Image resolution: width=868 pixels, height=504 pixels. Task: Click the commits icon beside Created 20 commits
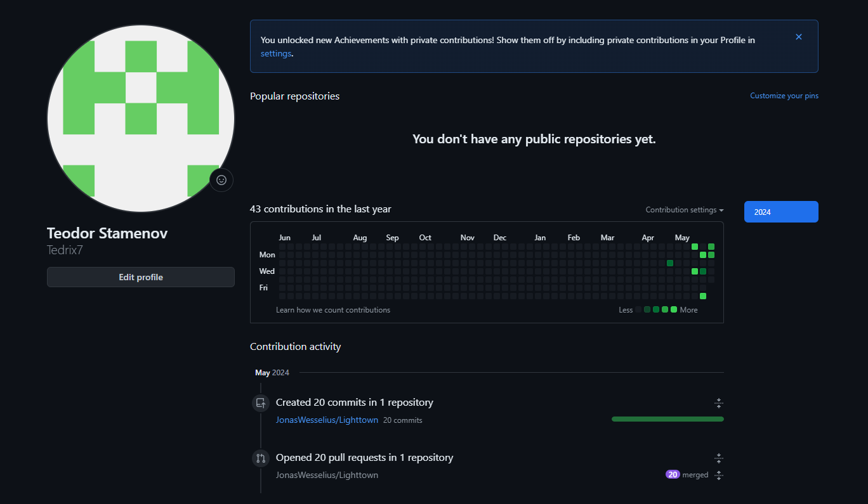[x=261, y=403]
